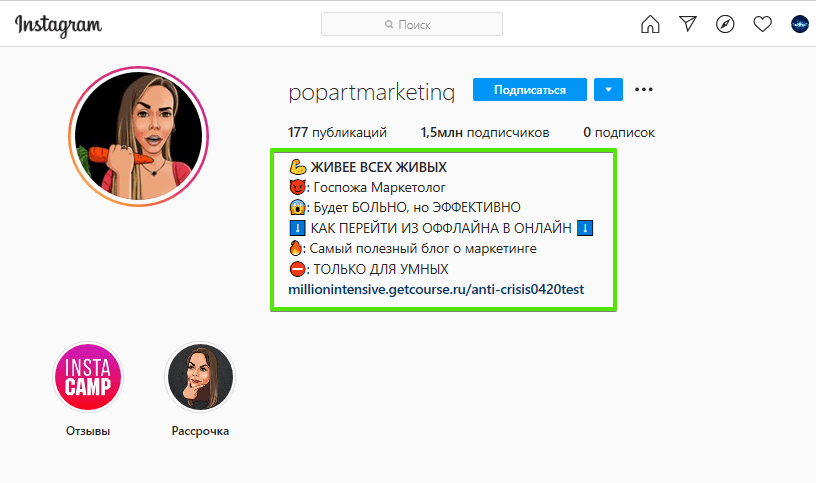Select the Самый полезный блог о маркетинге line
Image resolution: width=816 pixels, height=483 pixels.
pos(412,248)
